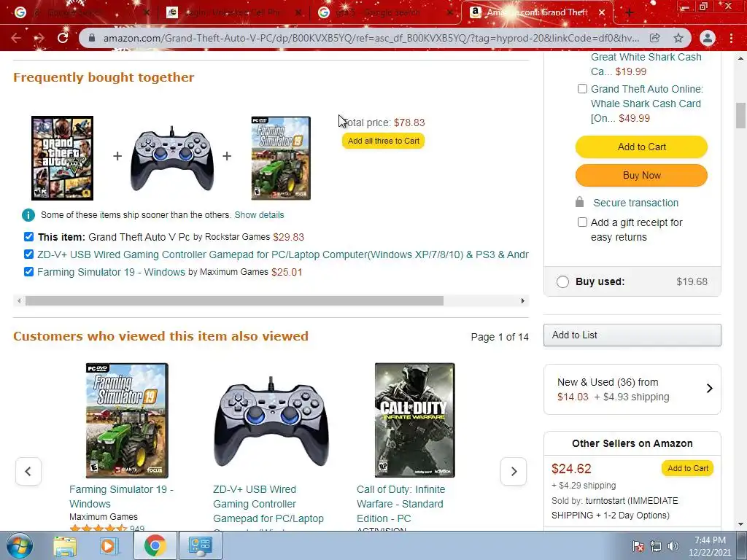Share this page via address bar icon
Screen dimensions: 747x560
(655, 38)
